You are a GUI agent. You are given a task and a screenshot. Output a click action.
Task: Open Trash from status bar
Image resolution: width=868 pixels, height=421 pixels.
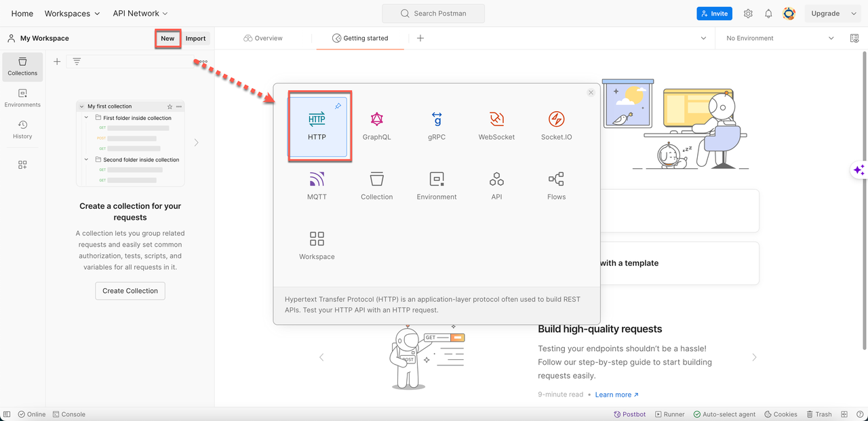(819, 414)
